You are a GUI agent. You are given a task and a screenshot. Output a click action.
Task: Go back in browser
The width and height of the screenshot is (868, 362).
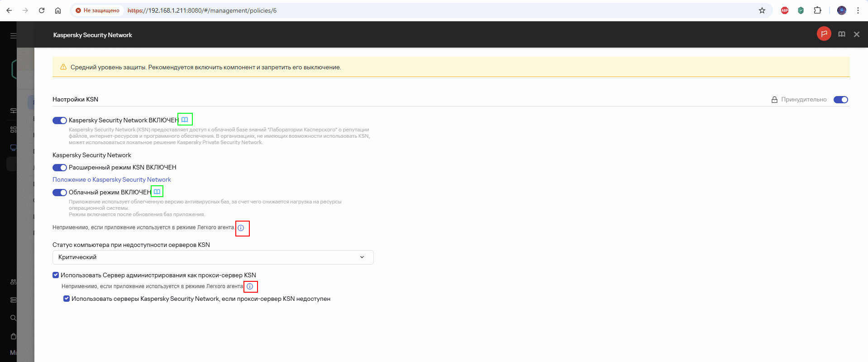tap(9, 10)
